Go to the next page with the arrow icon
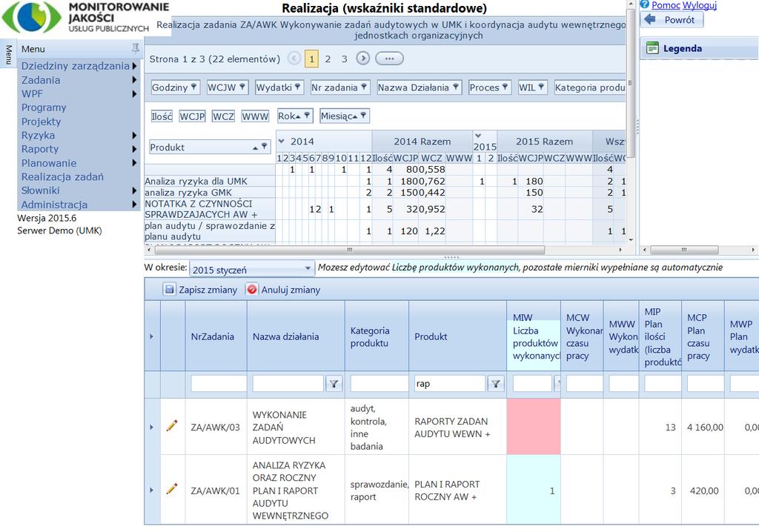The height and width of the screenshot is (532, 759). 362,59
